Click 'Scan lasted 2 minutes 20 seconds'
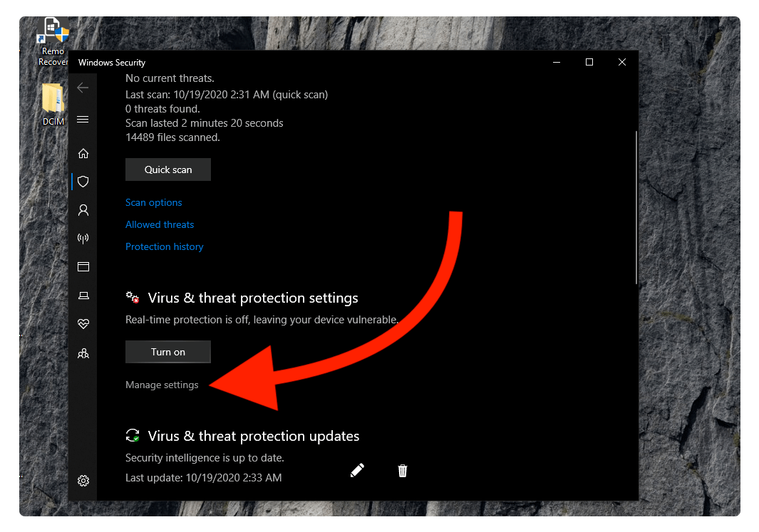 tap(205, 123)
